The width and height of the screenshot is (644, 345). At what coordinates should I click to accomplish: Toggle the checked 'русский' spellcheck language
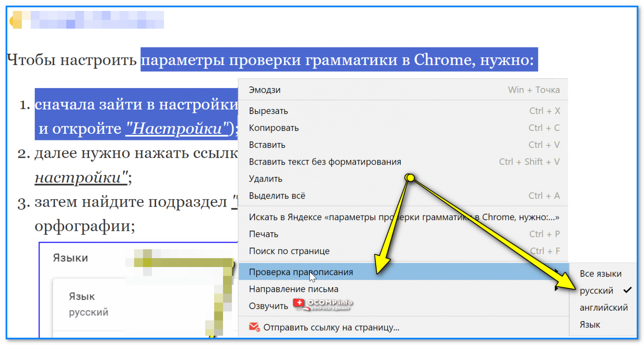(603, 291)
